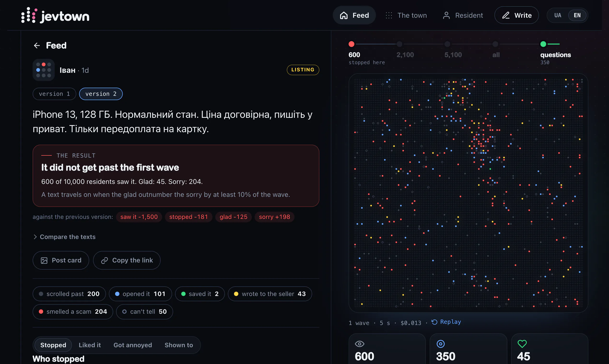Toggle the saved it 2 filter
The width and height of the screenshot is (609, 364).
(200, 294)
